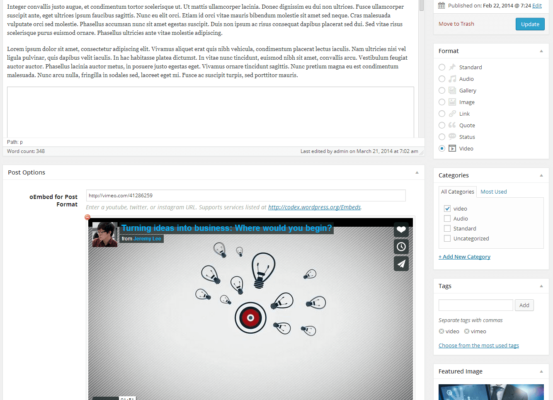This screenshot has height=400, width=553.
Task: Click the Vimeo share paper-plane icon
Action: (401, 263)
